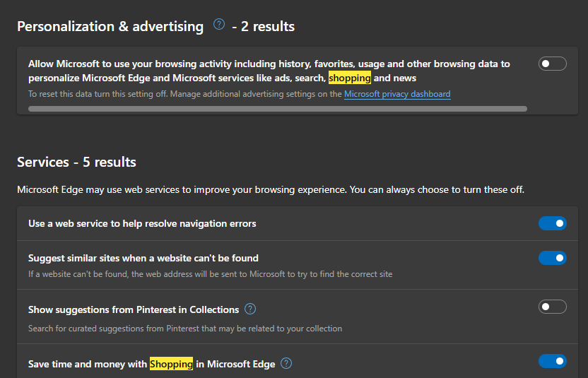Viewport: 588px width, 378px height.
Task: Disable the resolve navigation errors toggle
Action: (553, 223)
